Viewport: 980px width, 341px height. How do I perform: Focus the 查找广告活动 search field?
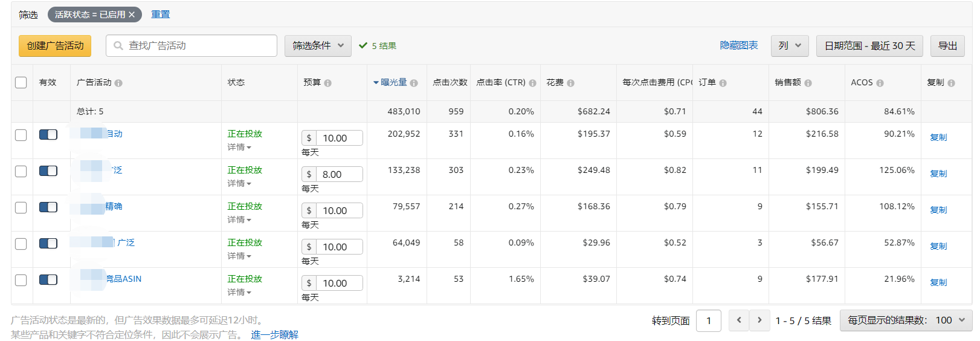point(192,46)
